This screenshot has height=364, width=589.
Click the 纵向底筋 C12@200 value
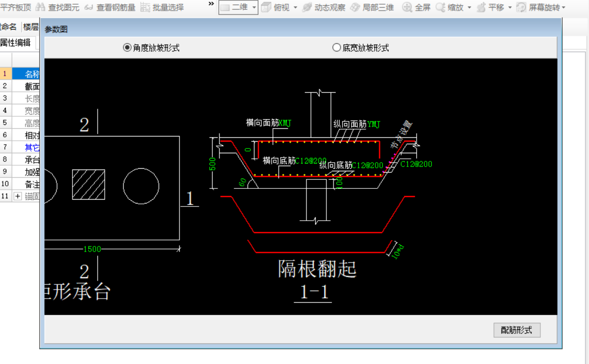[x=367, y=165]
